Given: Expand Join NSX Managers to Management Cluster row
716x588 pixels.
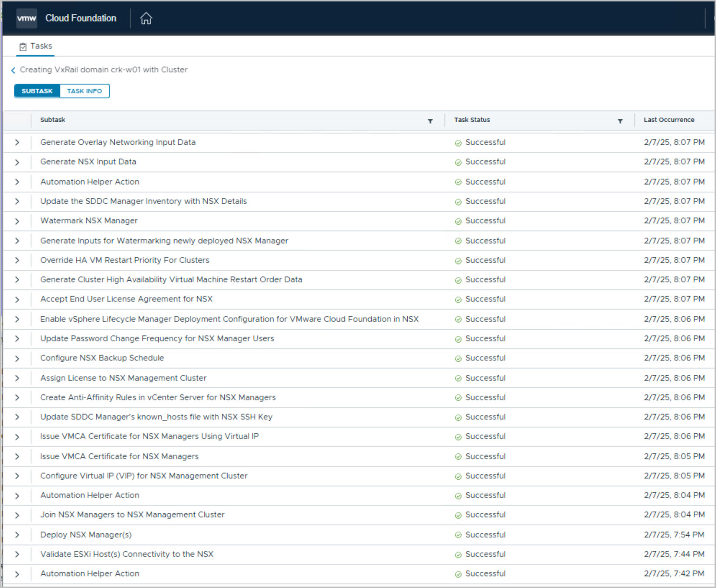Looking at the screenshot, I should pos(17,515).
